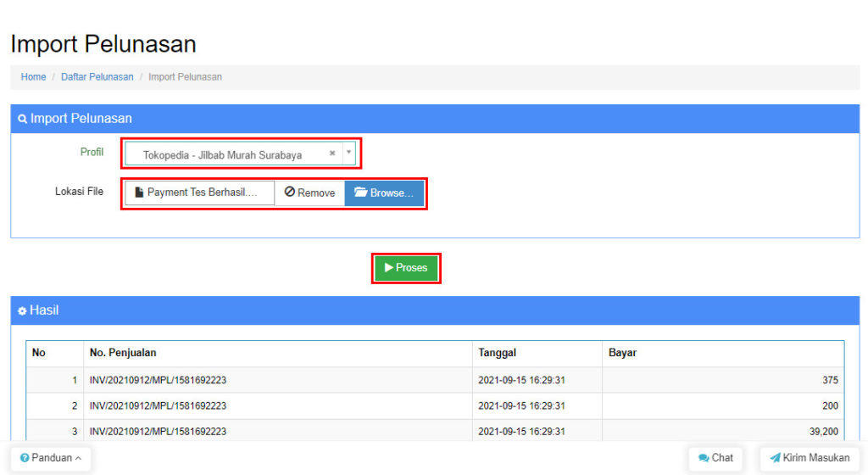Click the Tanggal column header

tap(497, 353)
